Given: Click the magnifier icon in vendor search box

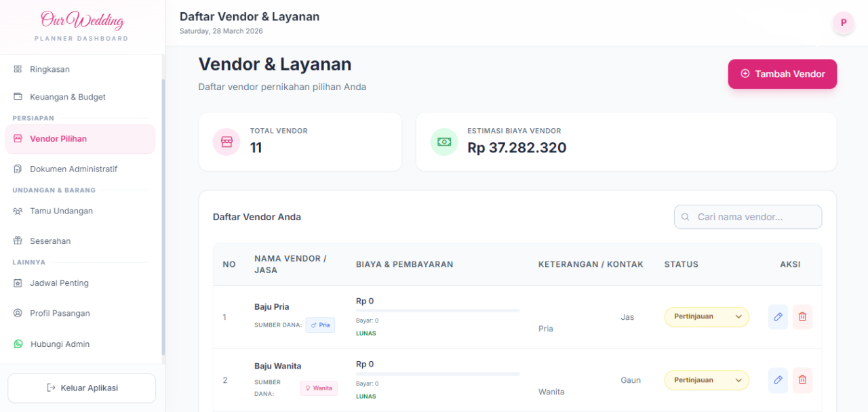Looking at the screenshot, I should coord(685,217).
